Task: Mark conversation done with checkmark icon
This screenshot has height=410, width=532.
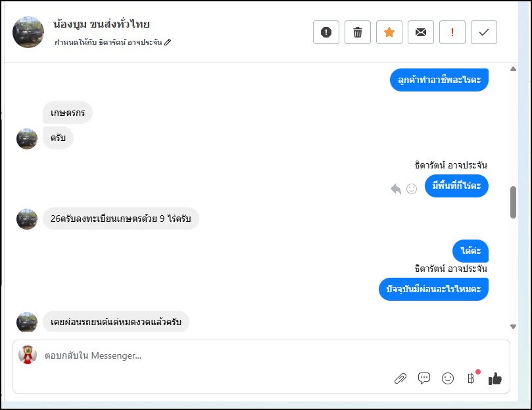Action: (484, 32)
